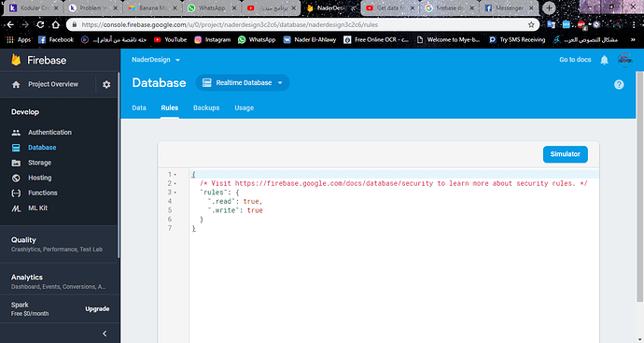Click the help question mark icon
644x343 pixels.
coord(619,85)
